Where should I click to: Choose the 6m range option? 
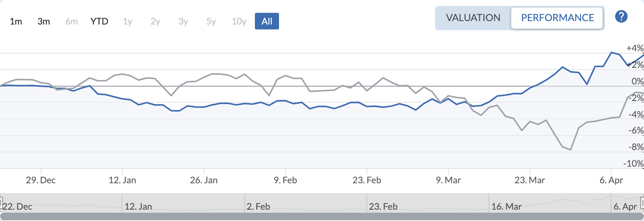click(72, 21)
